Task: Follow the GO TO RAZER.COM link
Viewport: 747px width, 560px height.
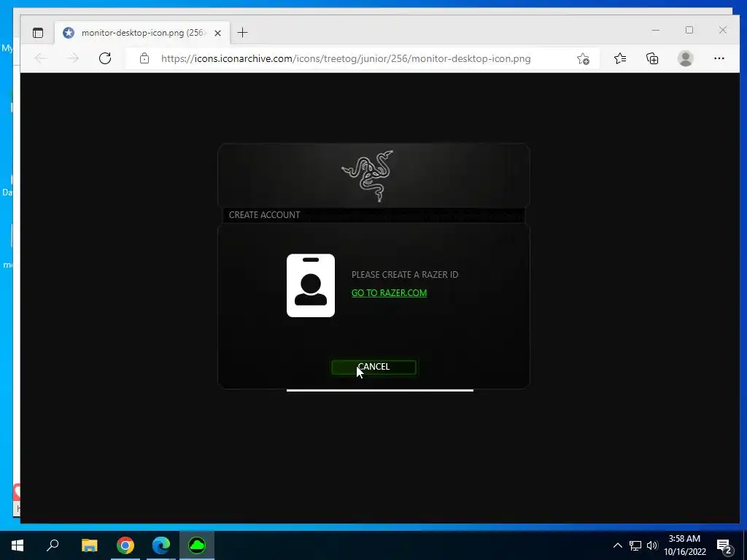Action: click(390, 293)
